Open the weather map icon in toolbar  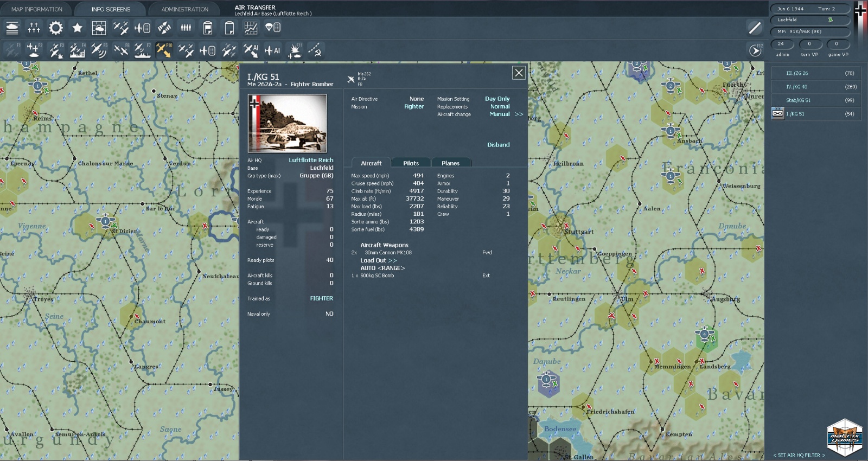pyautogui.click(x=99, y=28)
